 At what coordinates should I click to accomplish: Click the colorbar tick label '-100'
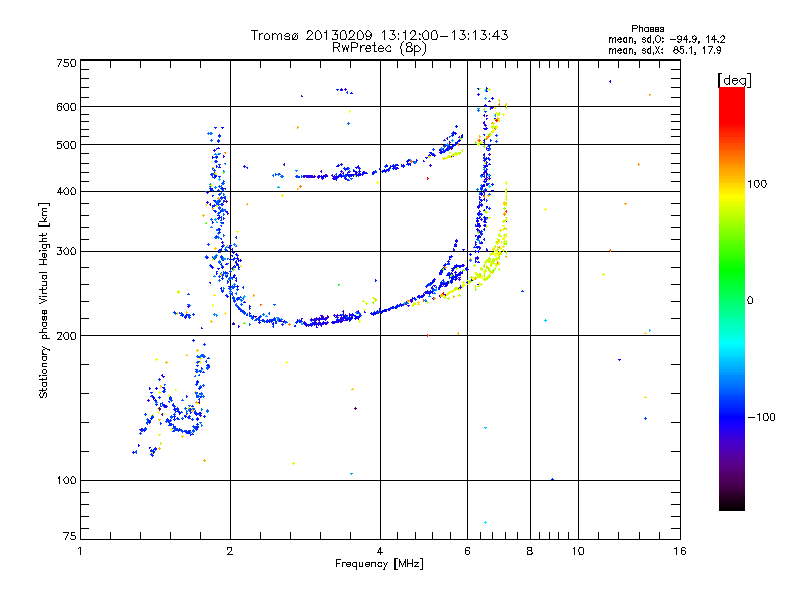tap(761, 417)
